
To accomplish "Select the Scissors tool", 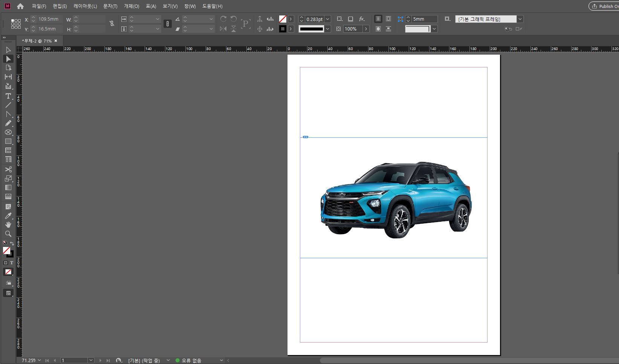I will click(8, 169).
